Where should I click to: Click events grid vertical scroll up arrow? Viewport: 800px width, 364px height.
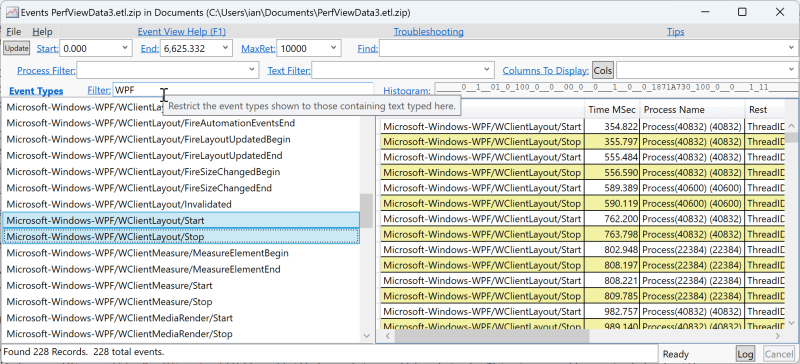click(x=791, y=126)
